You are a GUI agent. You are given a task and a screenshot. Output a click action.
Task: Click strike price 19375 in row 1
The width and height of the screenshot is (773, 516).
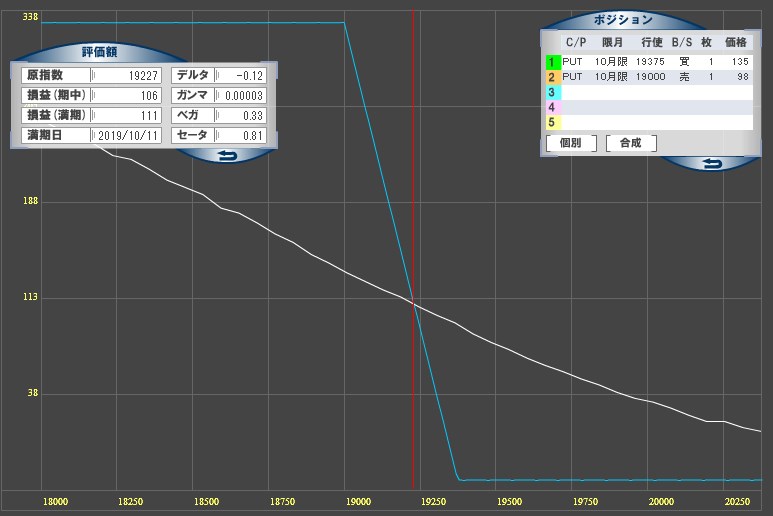(650, 62)
